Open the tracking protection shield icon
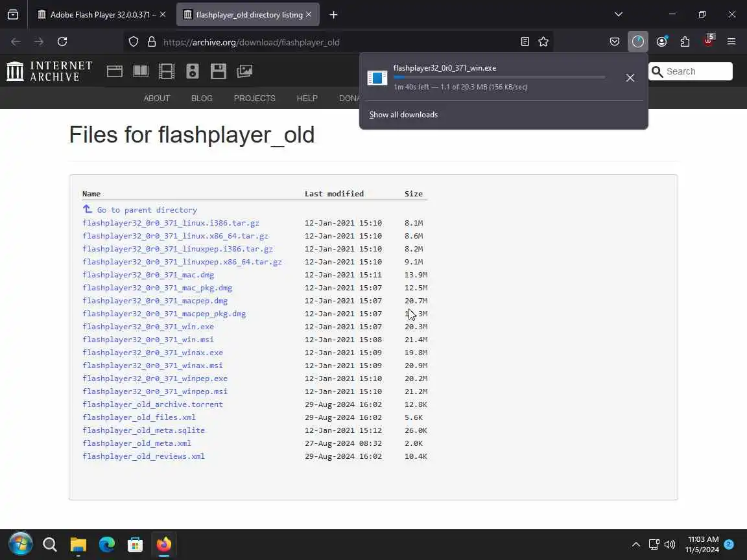This screenshot has width=747, height=560. click(134, 42)
